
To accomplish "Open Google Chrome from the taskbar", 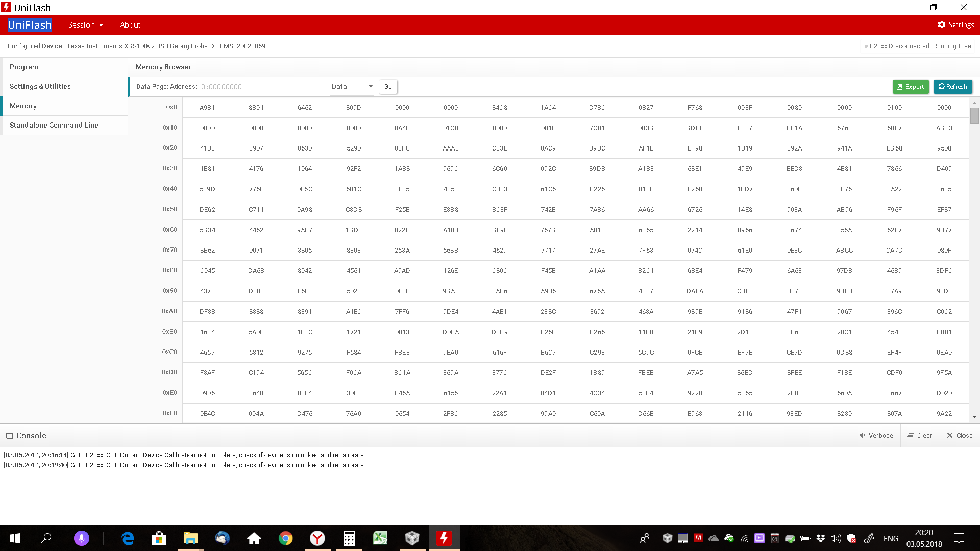I will (x=285, y=538).
